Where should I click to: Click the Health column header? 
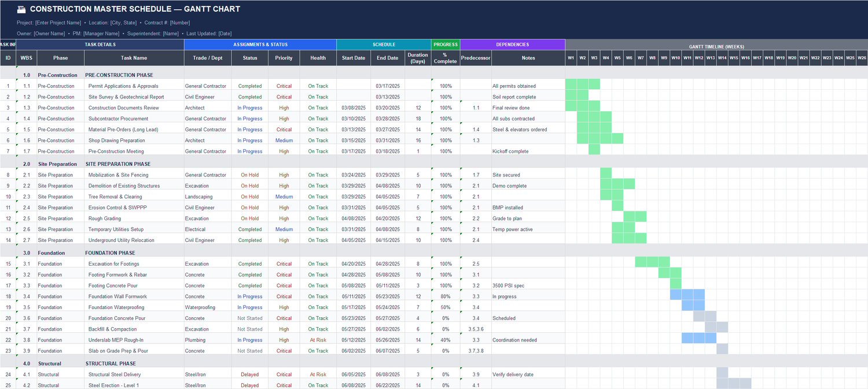pyautogui.click(x=318, y=58)
